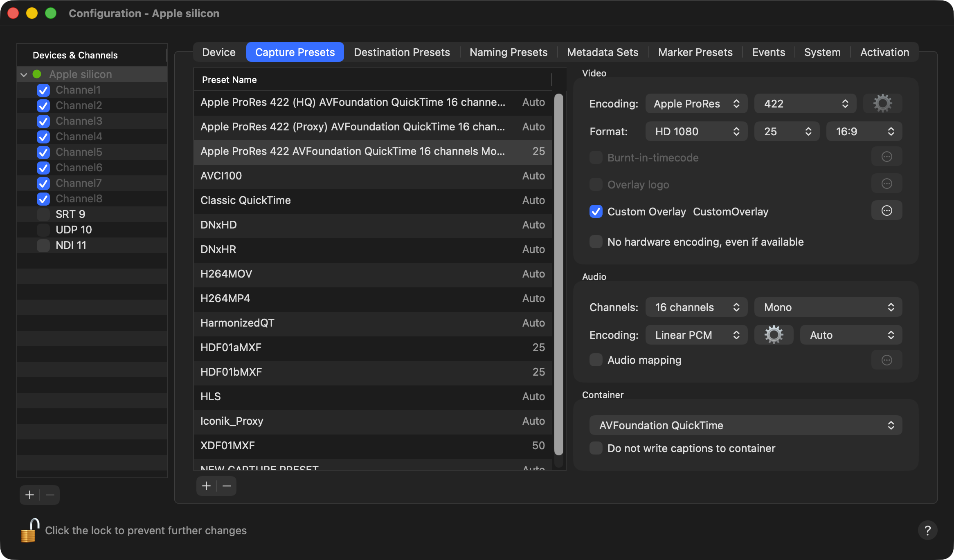
Task: Switch to the Naming Presets tab
Action: click(x=509, y=52)
